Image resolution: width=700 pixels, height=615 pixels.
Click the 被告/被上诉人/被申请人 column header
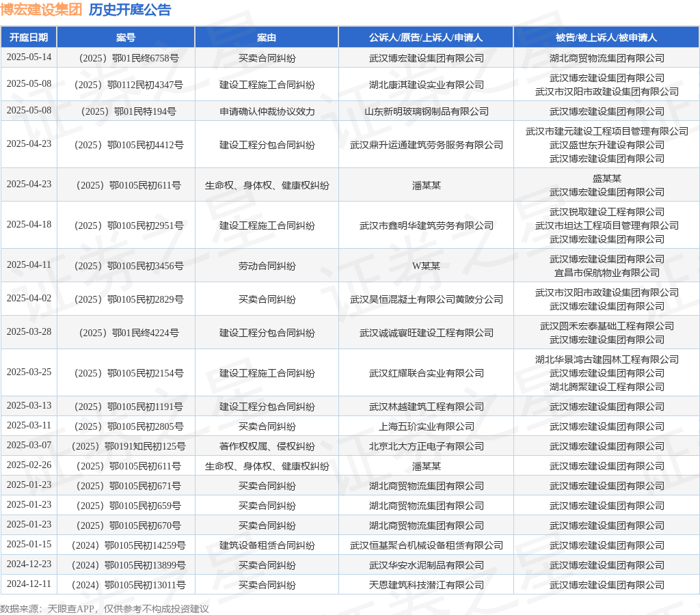pos(606,38)
